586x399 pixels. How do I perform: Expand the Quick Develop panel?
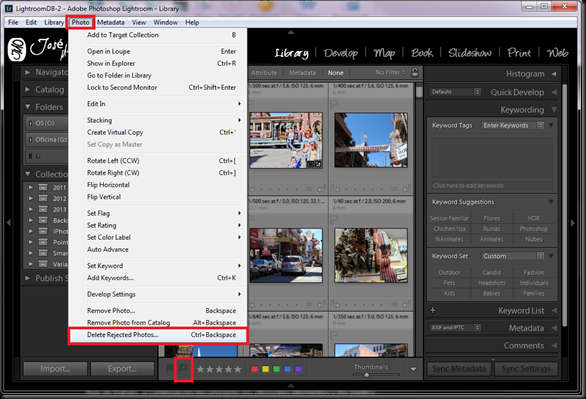click(x=554, y=92)
